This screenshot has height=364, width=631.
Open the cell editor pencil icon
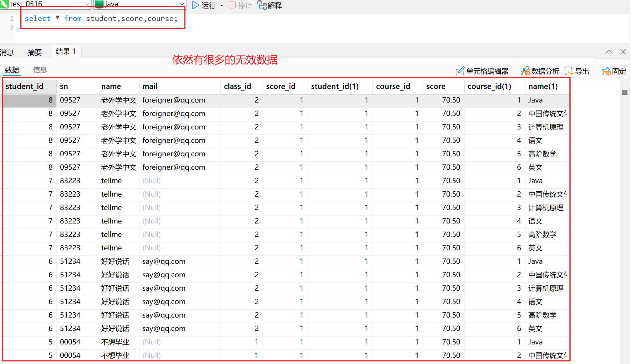tap(460, 71)
